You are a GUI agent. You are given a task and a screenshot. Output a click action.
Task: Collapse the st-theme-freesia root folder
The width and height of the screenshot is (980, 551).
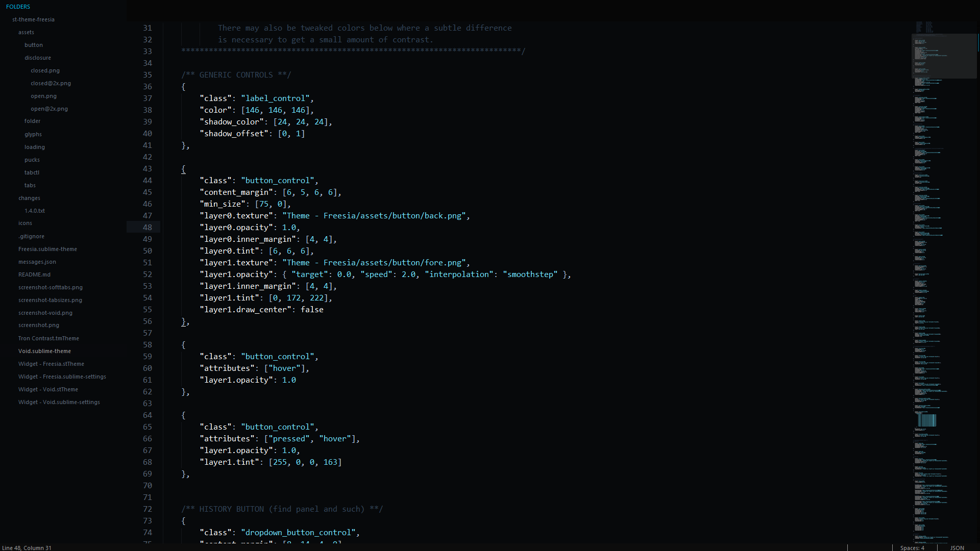[x=33, y=19]
